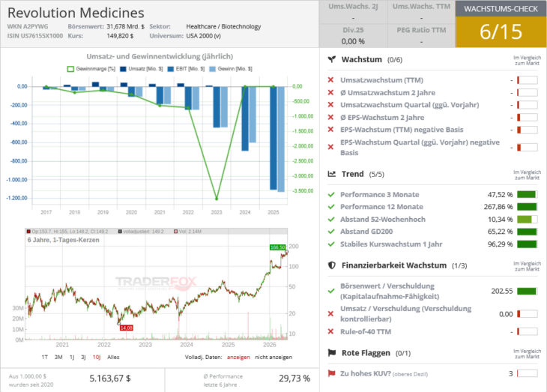Click the Trend chart icon

[332, 174]
